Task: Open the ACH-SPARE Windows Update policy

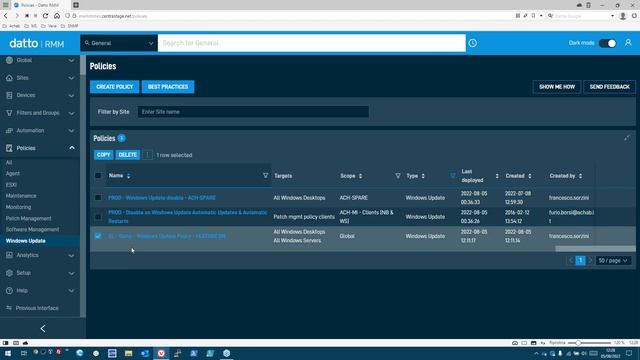Action: [x=162, y=198]
